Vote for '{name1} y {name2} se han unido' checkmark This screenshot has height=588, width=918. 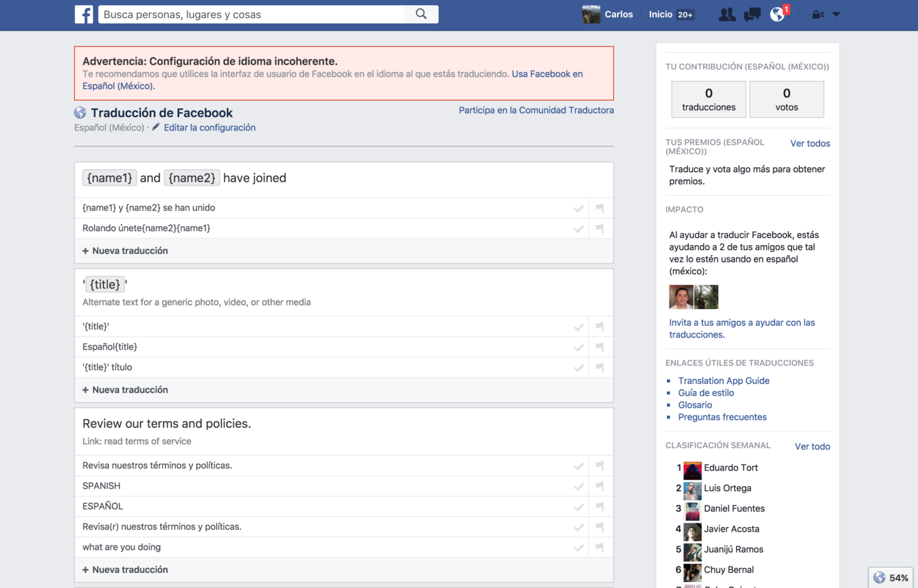pos(579,208)
